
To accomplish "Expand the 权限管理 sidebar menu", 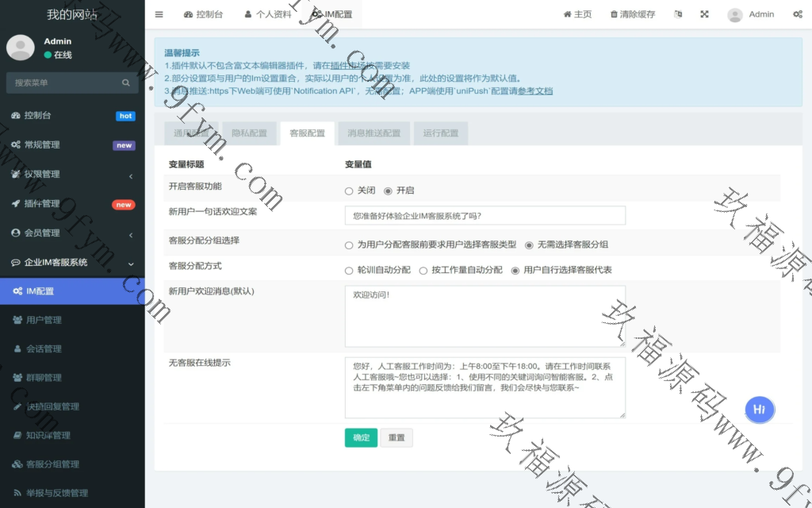I will [71, 174].
